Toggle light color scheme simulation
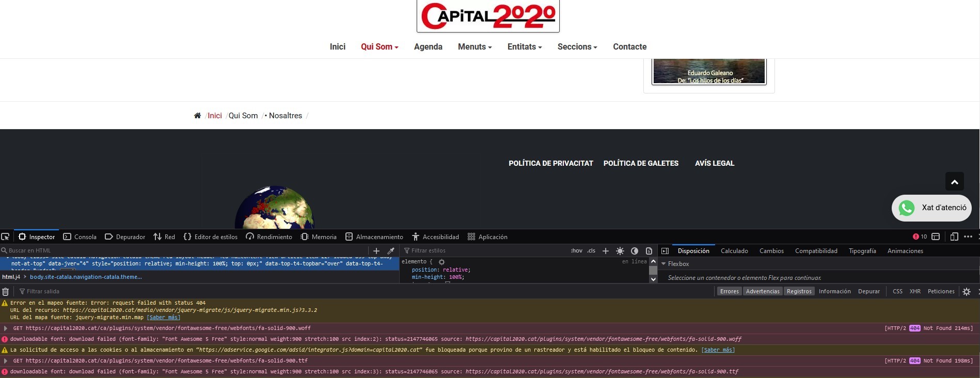980x378 pixels. [x=620, y=251]
